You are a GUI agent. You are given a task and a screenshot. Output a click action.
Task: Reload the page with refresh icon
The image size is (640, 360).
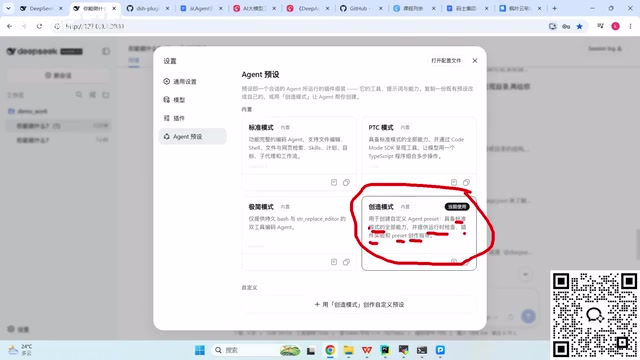click(39, 26)
